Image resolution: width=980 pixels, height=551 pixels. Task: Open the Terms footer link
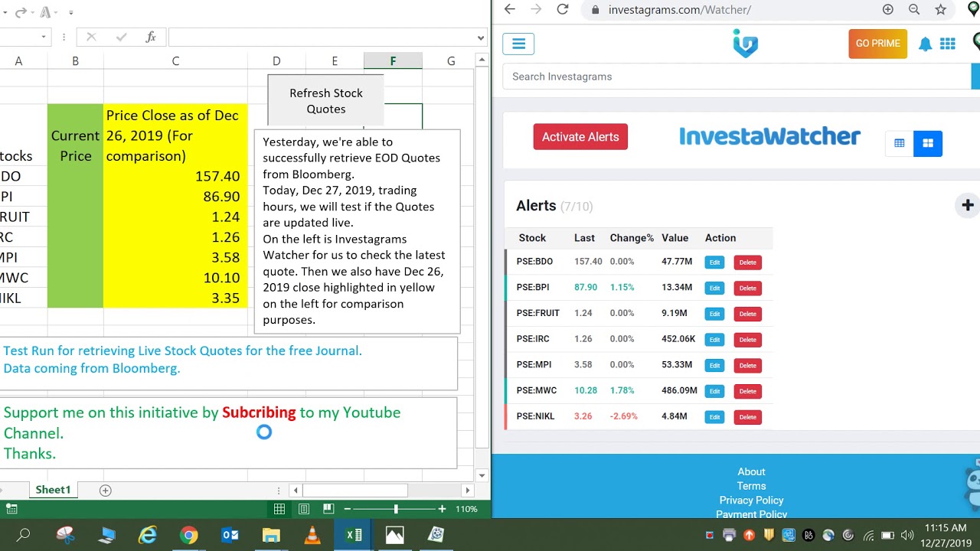point(751,486)
